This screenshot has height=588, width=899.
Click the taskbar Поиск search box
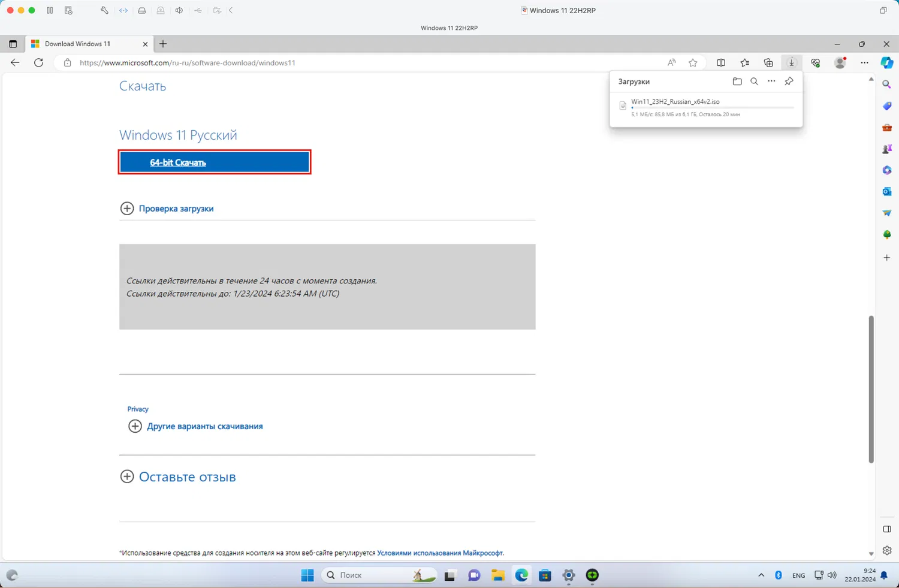coord(380,575)
